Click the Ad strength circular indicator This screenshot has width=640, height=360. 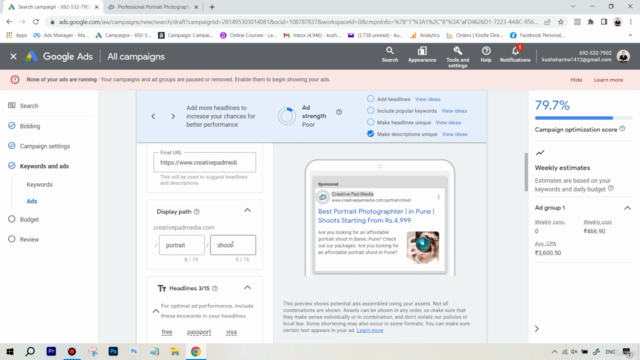point(287,116)
